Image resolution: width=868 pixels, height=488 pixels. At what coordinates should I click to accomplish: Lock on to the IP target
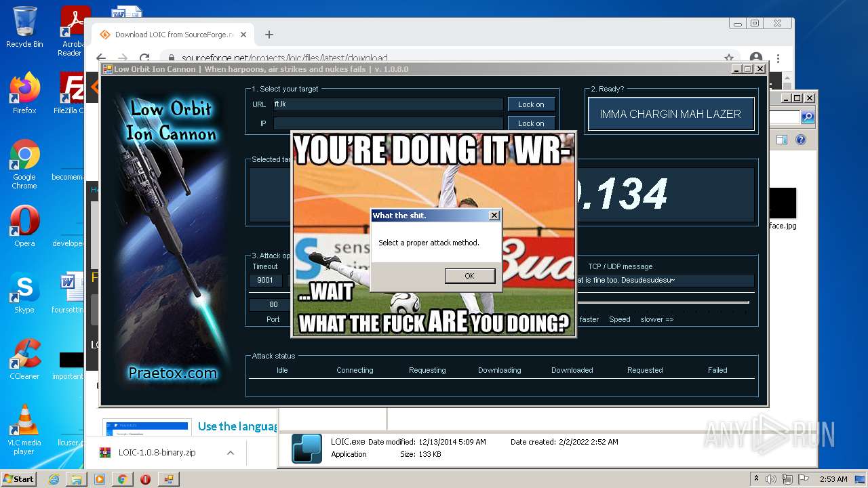coord(531,123)
